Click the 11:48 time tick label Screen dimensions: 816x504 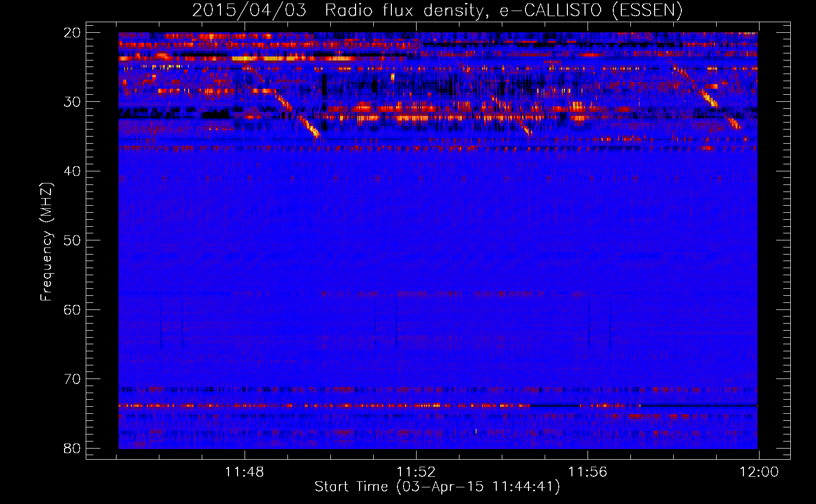[x=245, y=472]
